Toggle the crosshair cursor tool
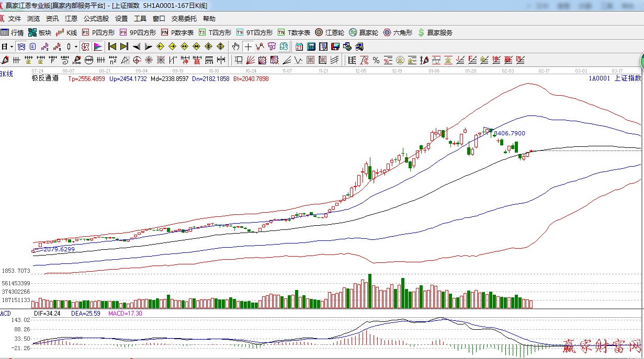The image size is (644, 359). point(248,47)
